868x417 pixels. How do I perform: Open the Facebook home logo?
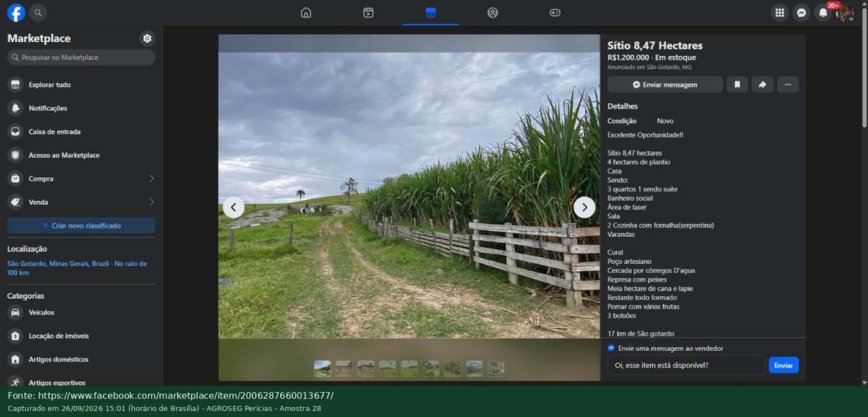pos(16,12)
